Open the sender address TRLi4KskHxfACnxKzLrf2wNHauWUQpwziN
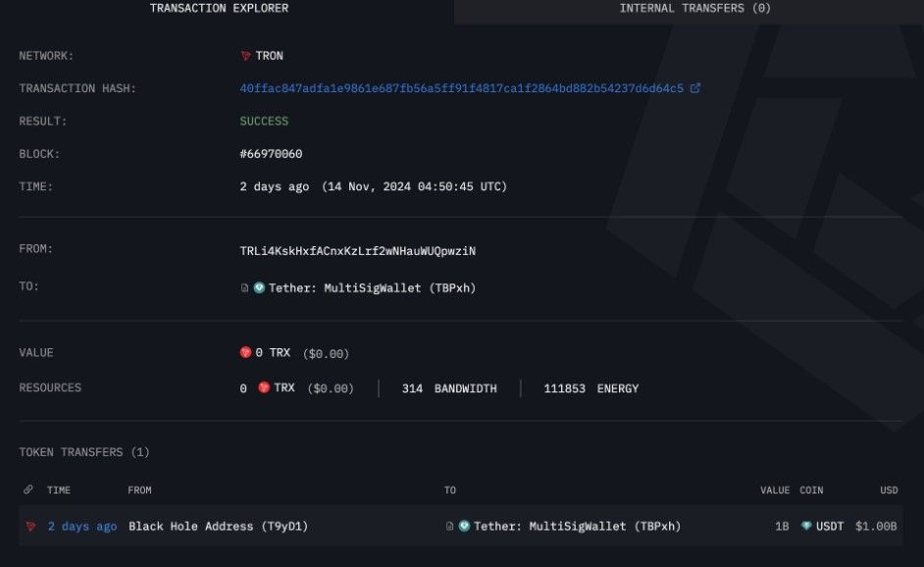Screen dimensions: 924x567 pos(358,251)
